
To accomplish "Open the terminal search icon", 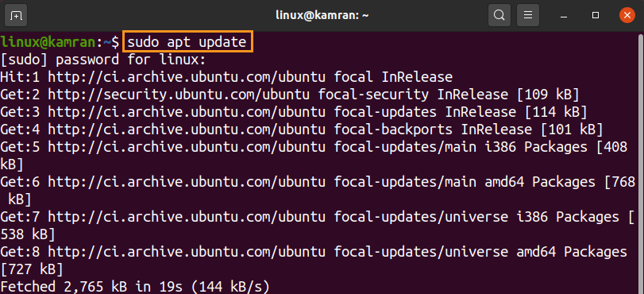I will (x=499, y=16).
